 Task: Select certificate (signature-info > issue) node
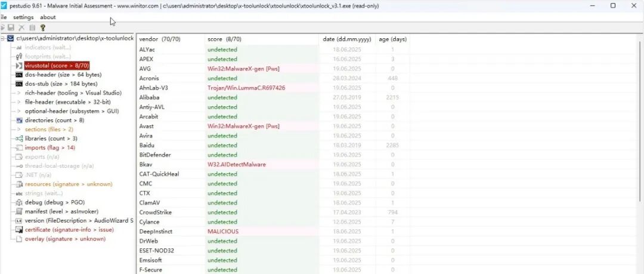[69, 230]
